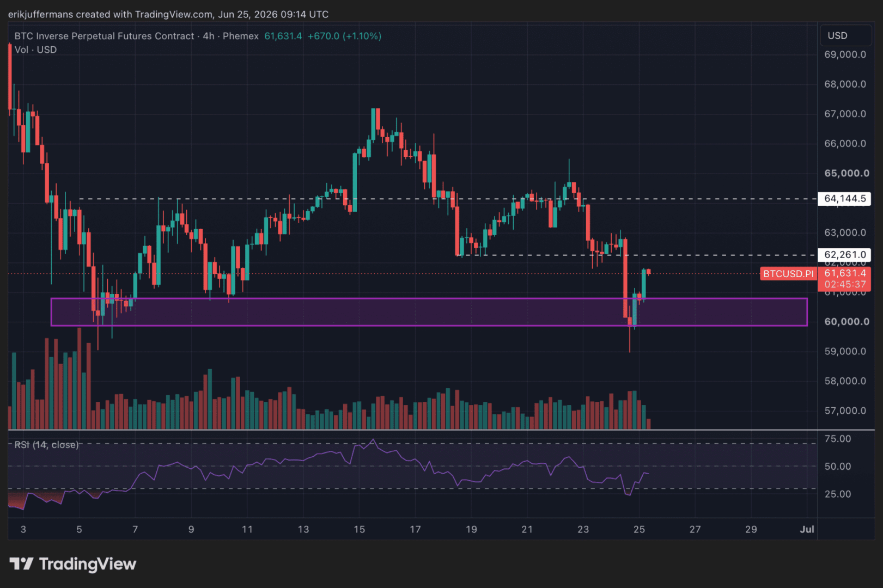883x588 pixels.
Task: Click the 4h timeframe label
Action: point(209,36)
